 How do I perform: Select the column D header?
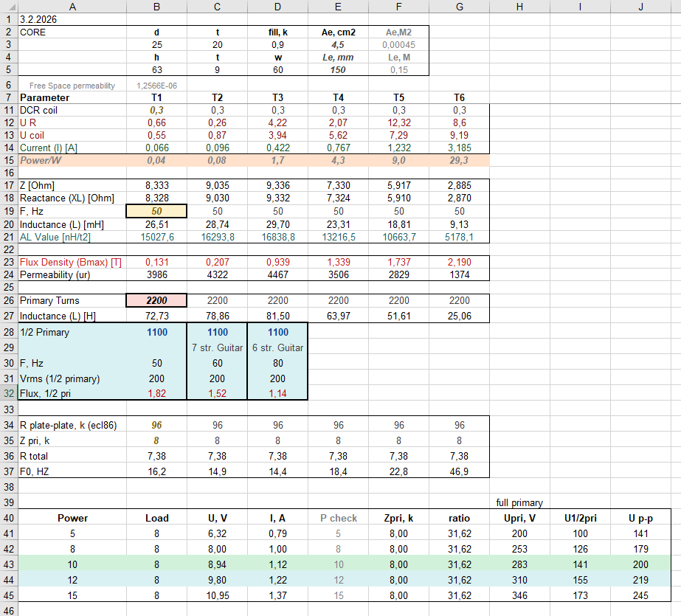(x=277, y=7)
